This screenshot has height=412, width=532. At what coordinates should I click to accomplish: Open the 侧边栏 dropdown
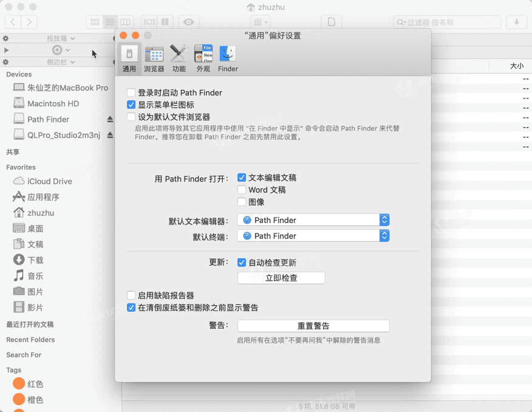[x=61, y=62]
